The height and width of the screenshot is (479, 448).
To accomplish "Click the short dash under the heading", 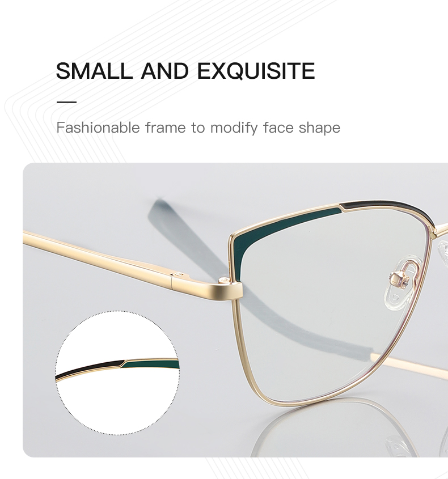I will [x=66, y=102].
